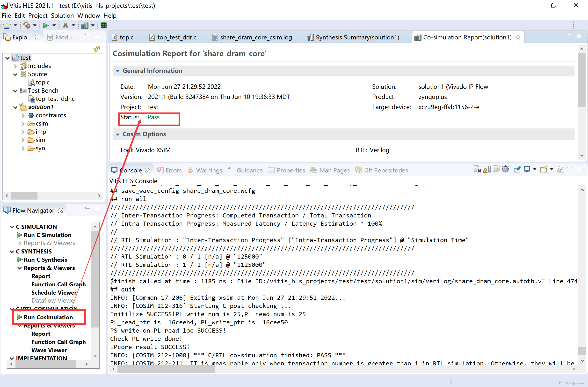
Task: Collapse the General Information section
Action: pos(118,71)
